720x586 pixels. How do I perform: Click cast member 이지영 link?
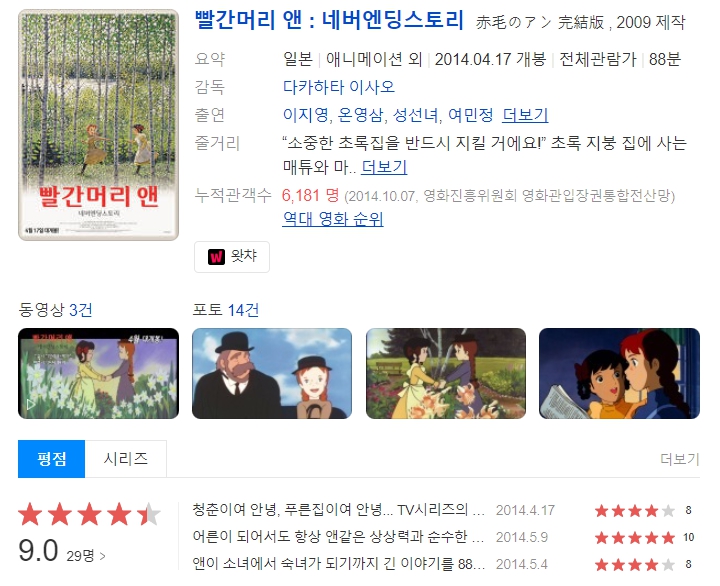(305, 115)
